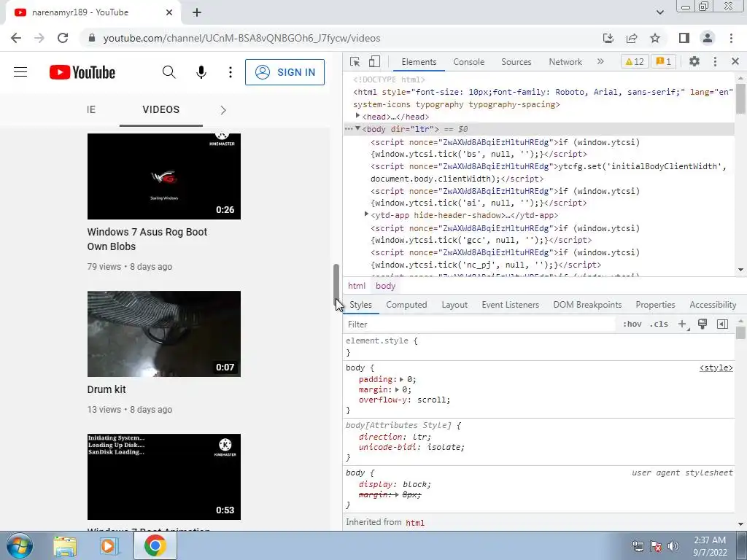Viewport: 747px width, 560px height.
Task: Click the body node ellipsis actions
Action: pos(348,129)
